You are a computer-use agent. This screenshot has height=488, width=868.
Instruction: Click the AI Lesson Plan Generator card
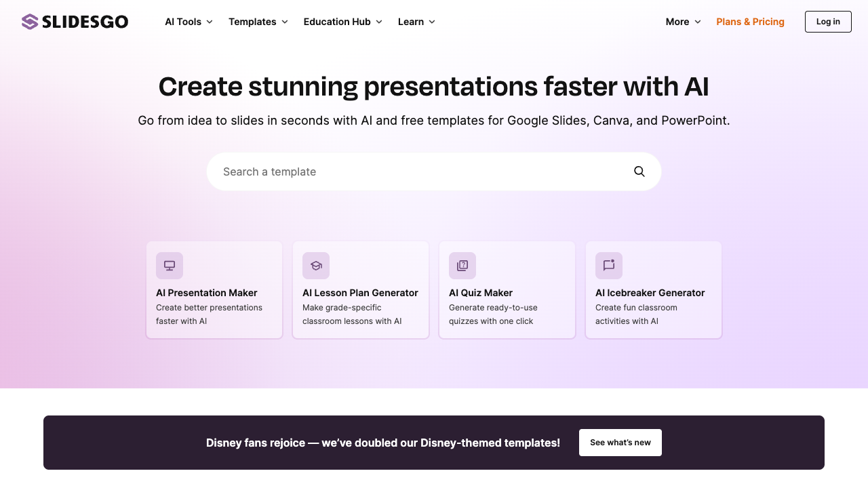[360, 290]
